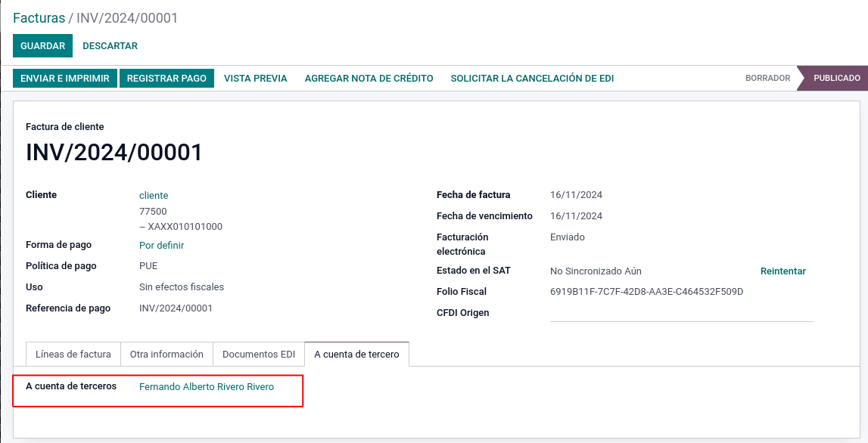Viewport: 868px width, 443px height.
Task: Open the Fernando Alberto Rivero Rivero link
Action: click(x=207, y=387)
